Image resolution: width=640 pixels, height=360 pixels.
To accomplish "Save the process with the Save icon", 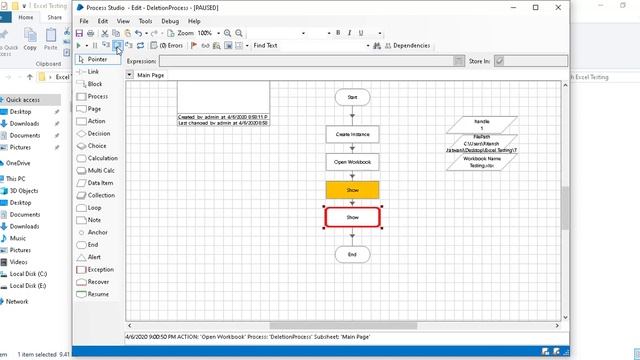I will click(x=79, y=33).
